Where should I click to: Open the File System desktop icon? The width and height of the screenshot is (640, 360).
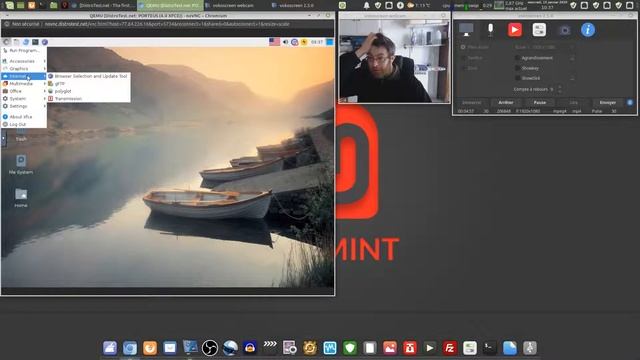pyautogui.click(x=21, y=164)
